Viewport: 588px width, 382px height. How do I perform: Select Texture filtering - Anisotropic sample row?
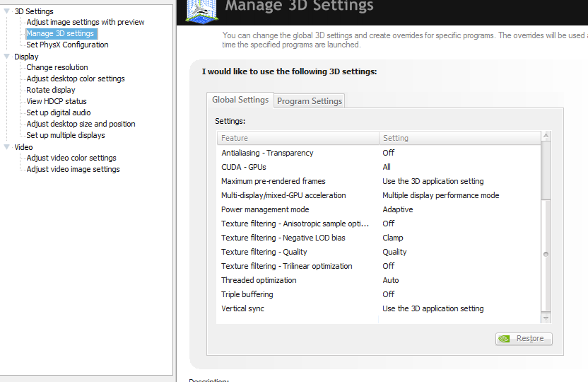click(x=379, y=224)
